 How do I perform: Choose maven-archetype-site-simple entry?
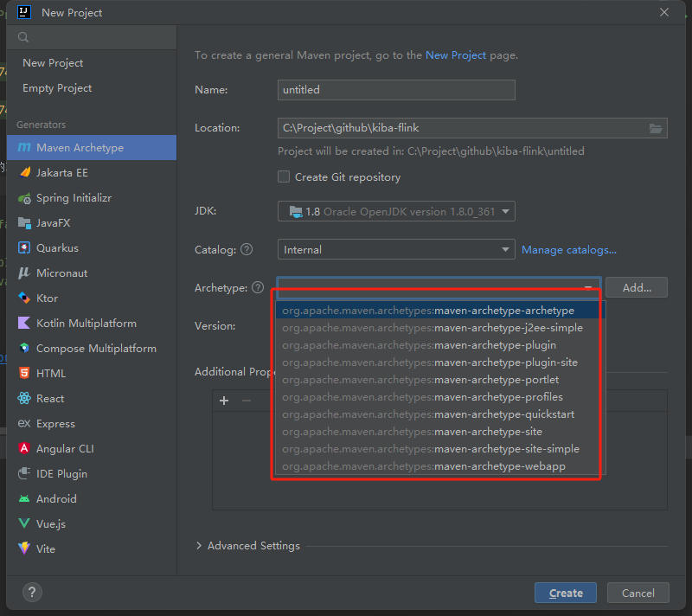click(440, 449)
